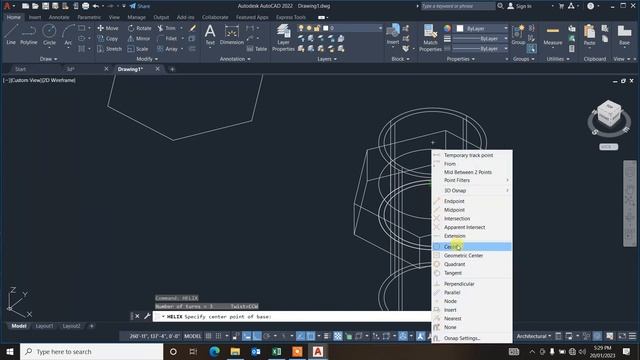Choose Center from osnap menu
Image resolution: width=640 pixels, height=360 pixels.
click(x=472, y=247)
